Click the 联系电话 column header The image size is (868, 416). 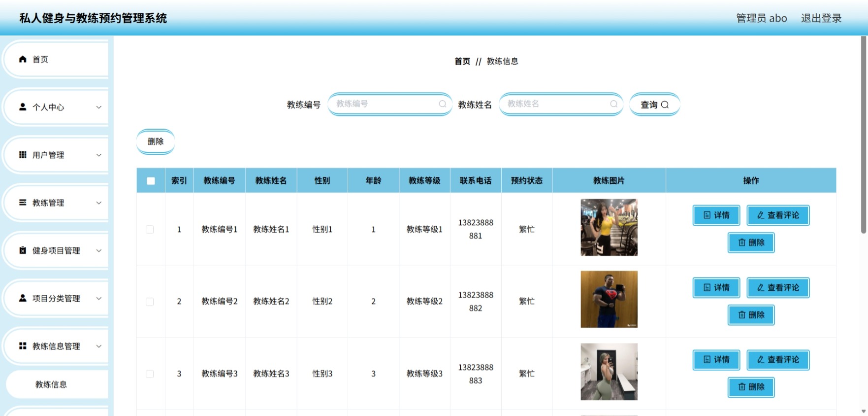tap(476, 181)
